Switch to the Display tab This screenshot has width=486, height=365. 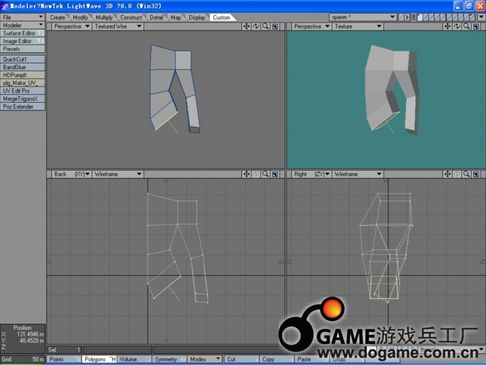tap(197, 17)
